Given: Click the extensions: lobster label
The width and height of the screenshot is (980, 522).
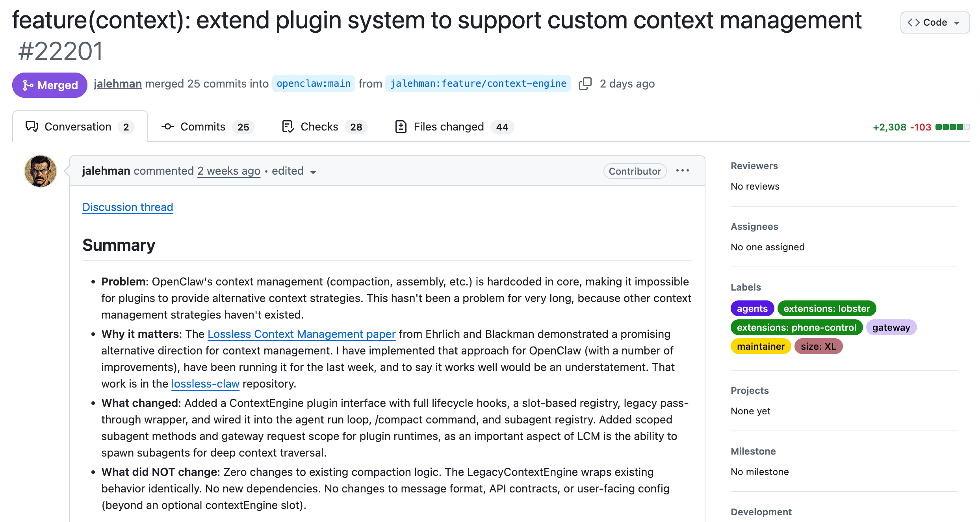Looking at the screenshot, I should click(826, 308).
